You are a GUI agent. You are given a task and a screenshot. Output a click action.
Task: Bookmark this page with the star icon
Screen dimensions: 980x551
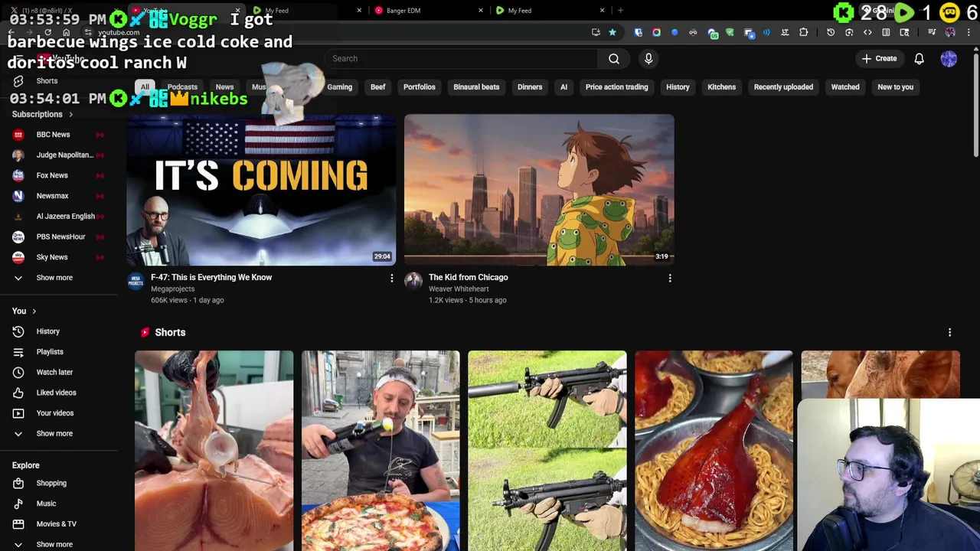tap(612, 32)
